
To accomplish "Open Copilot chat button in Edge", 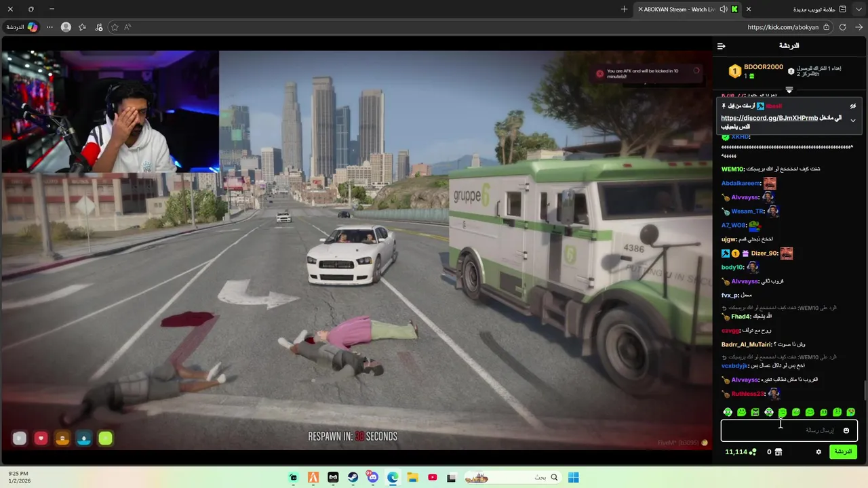I will 22,27.
